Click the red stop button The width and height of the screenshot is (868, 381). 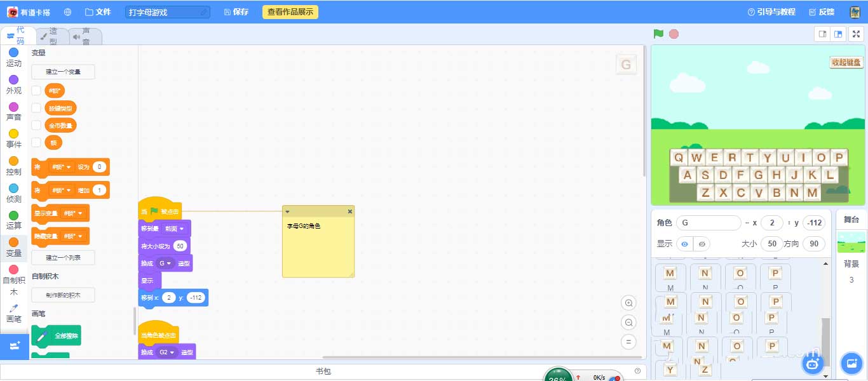tap(674, 34)
